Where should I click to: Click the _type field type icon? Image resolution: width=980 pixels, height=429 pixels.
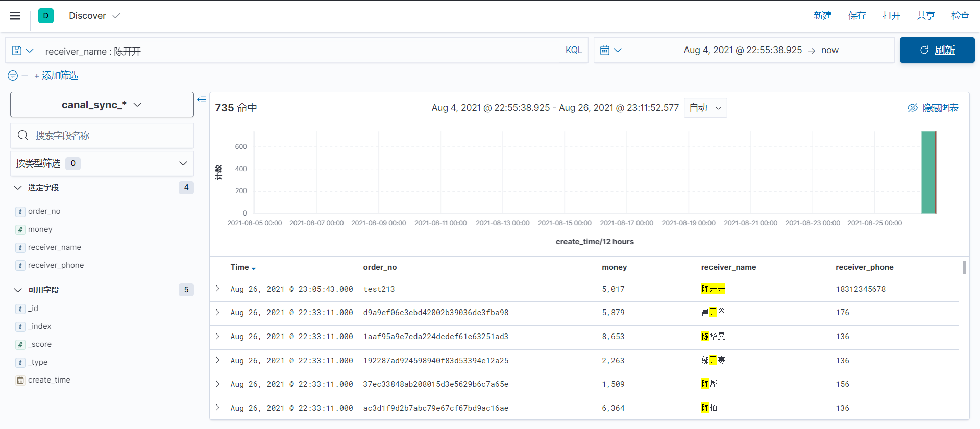click(x=20, y=363)
